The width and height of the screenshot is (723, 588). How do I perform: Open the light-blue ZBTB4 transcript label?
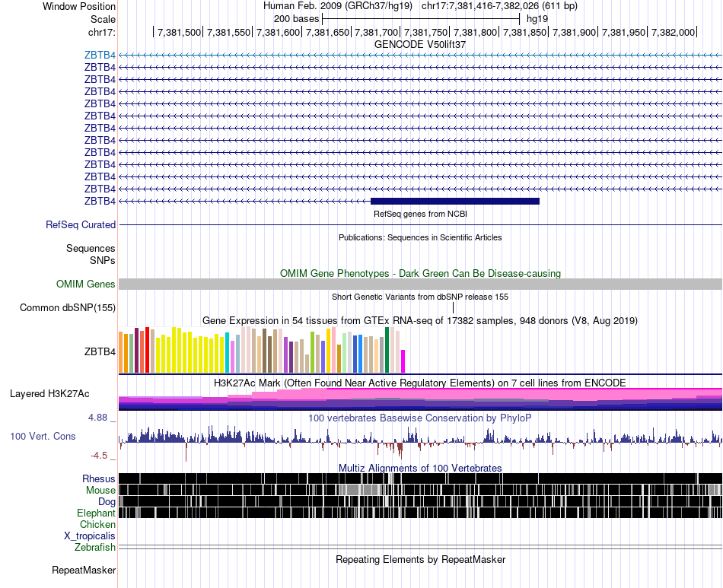100,55
